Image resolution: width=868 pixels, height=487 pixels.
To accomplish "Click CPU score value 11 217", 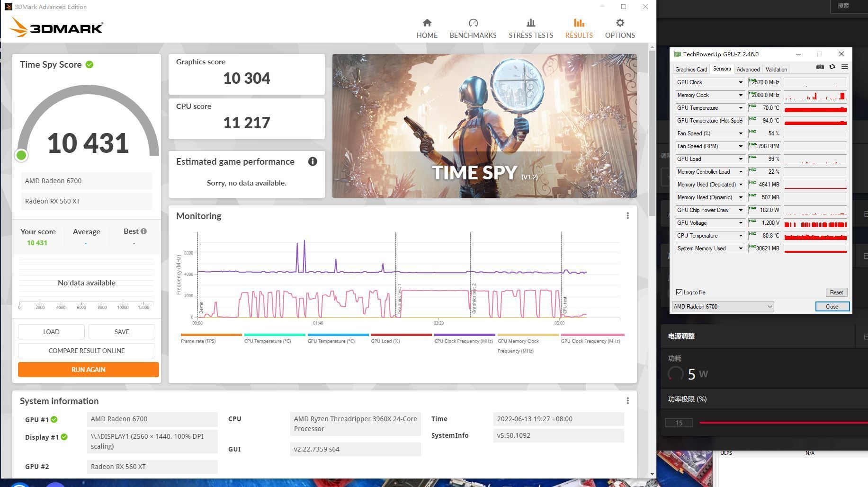I will (x=247, y=123).
